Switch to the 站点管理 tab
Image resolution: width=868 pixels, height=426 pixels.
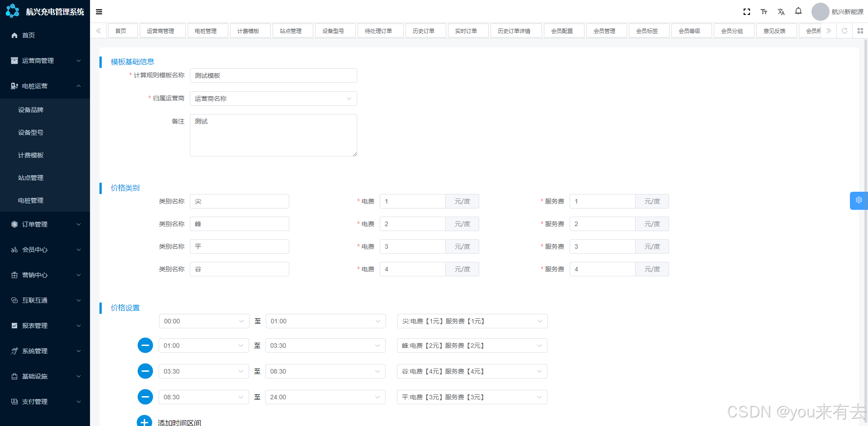click(x=291, y=31)
